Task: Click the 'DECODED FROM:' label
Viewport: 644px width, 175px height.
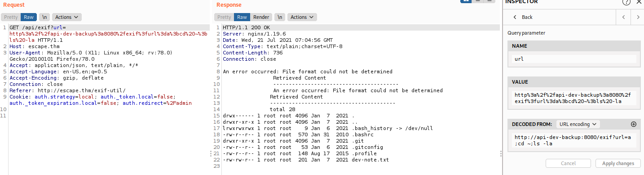Action: click(533, 124)
